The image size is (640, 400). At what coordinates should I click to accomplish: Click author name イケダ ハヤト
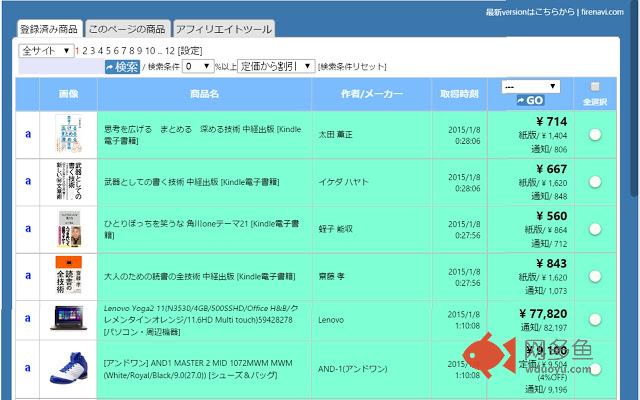[x=343, y=182]
